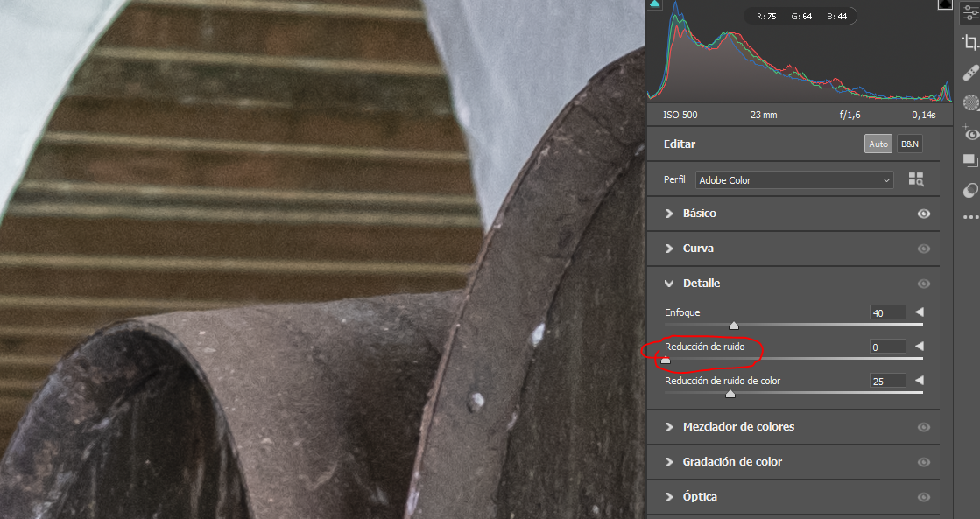980x519 pixels.
Task: Click the Mezclador de colores title
Action: click(x=739, y=427)
